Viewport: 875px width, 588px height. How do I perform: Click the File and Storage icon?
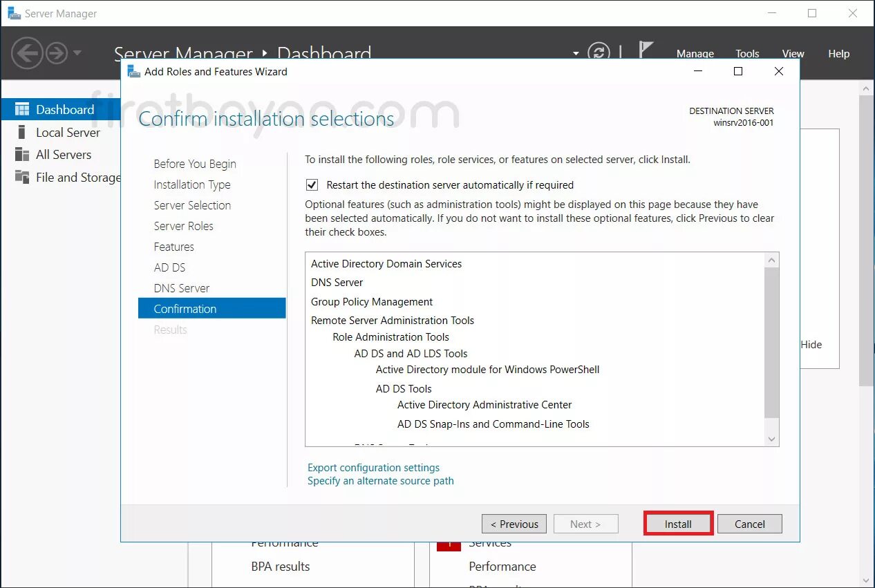(x=22, y=178)
